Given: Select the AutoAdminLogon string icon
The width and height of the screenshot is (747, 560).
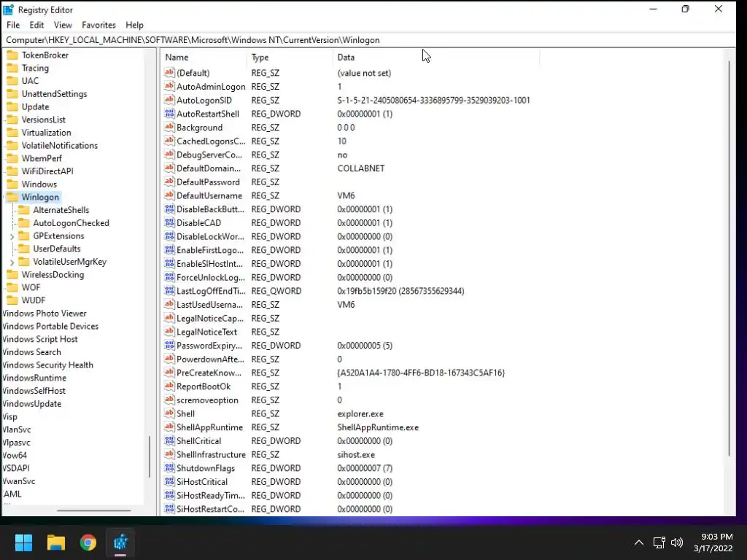Looking at the screenshot, I should 169,86.
